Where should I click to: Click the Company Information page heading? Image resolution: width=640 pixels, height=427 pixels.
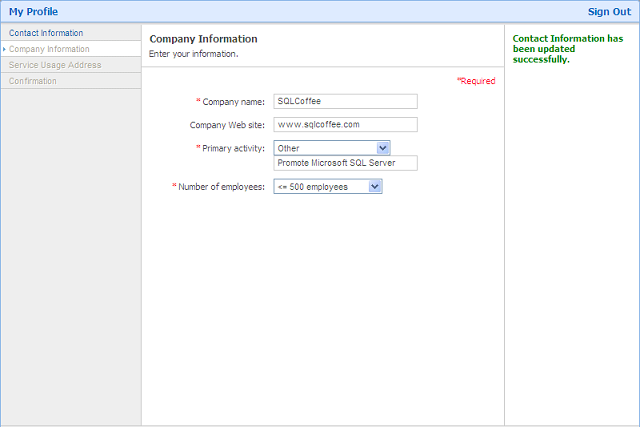[x=203, y=39]
